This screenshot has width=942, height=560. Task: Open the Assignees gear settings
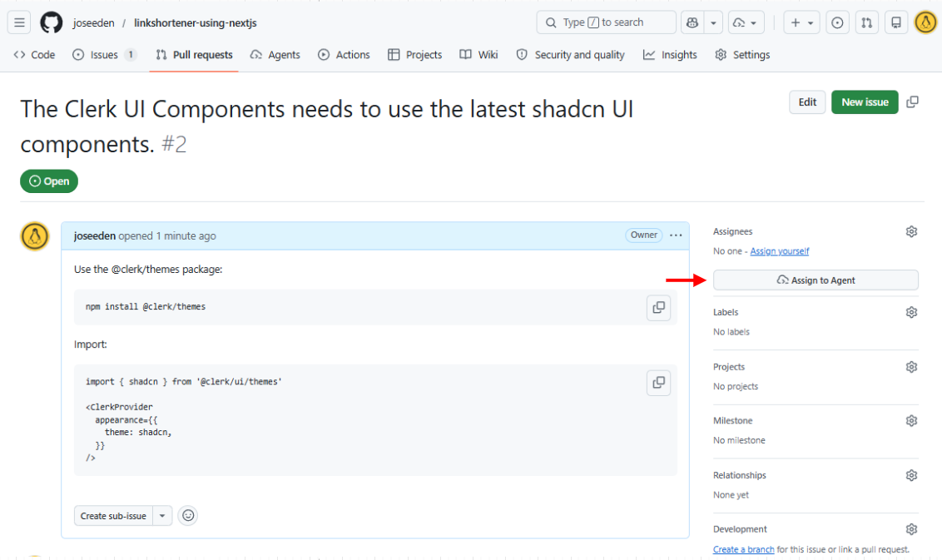click(x=911, y=232)
